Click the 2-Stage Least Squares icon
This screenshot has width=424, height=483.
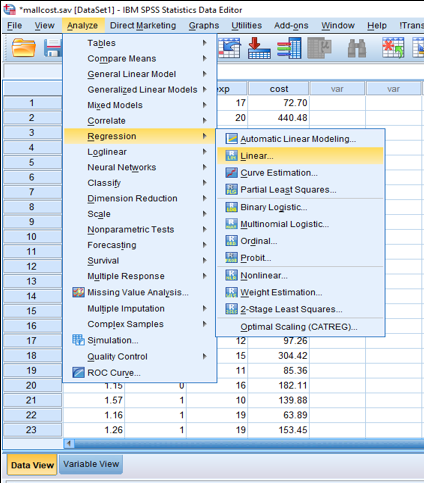click(231, 309)
